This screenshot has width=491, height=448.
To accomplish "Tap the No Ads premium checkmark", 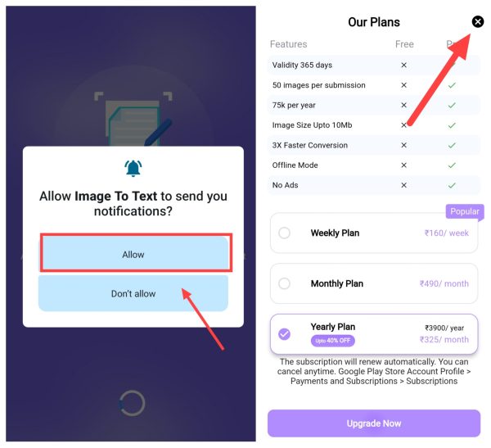I will 452,185.
